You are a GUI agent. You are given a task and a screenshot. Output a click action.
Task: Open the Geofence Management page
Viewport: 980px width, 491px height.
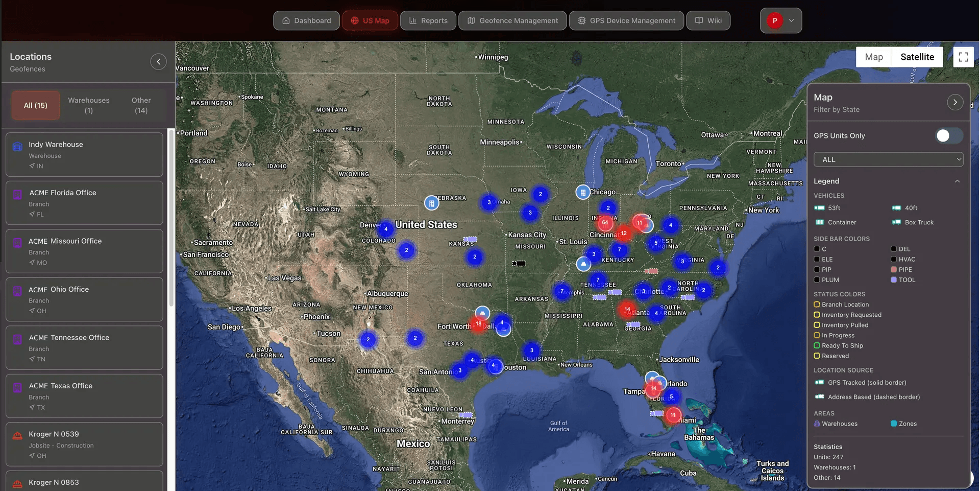[512, 20]
